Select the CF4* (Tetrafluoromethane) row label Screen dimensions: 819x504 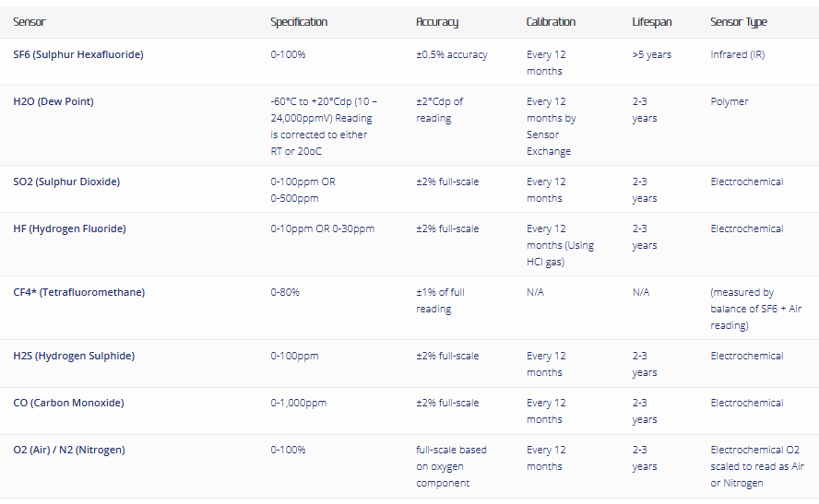[78, 292]
